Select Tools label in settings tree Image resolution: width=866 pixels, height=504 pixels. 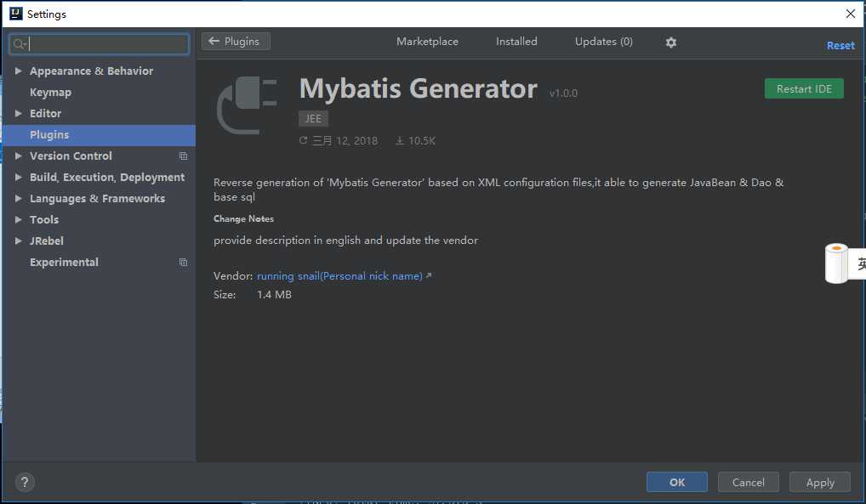(44, 220)
